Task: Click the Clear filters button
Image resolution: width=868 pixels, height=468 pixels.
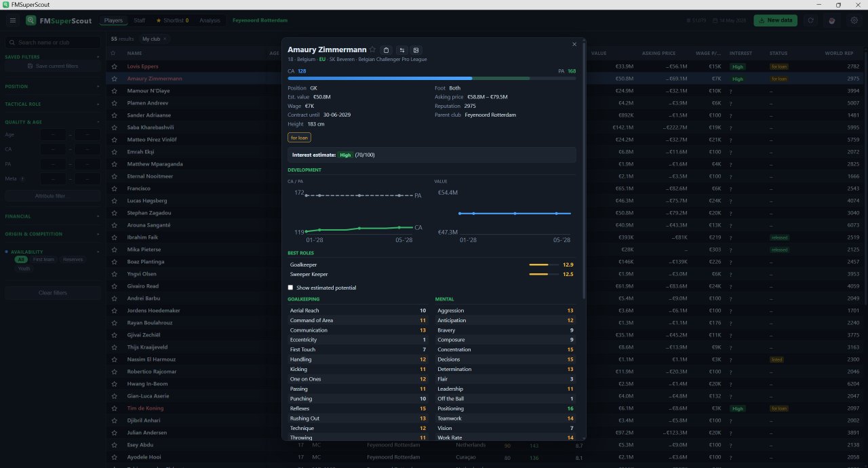Action: point(53,293)
